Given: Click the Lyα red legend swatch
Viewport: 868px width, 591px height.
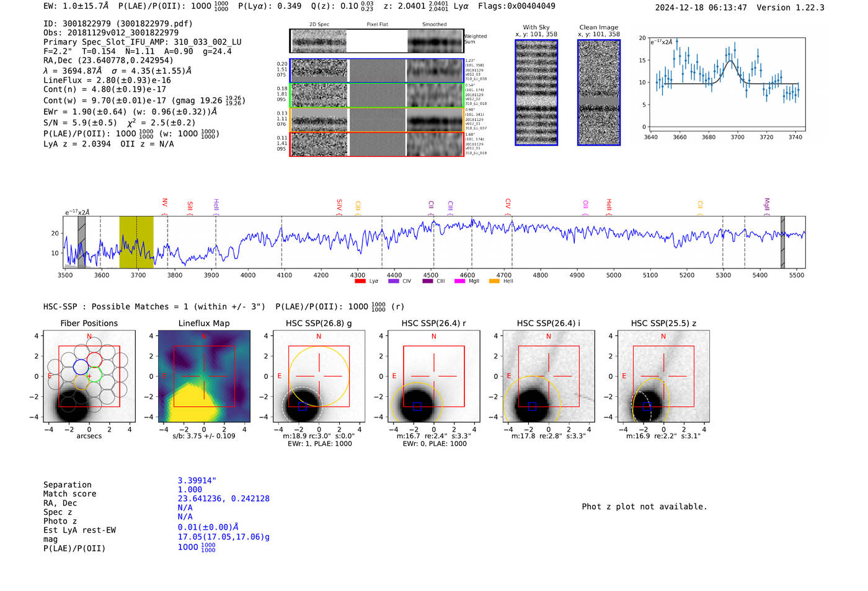Looking at the screenshot, I should (360, 281).
